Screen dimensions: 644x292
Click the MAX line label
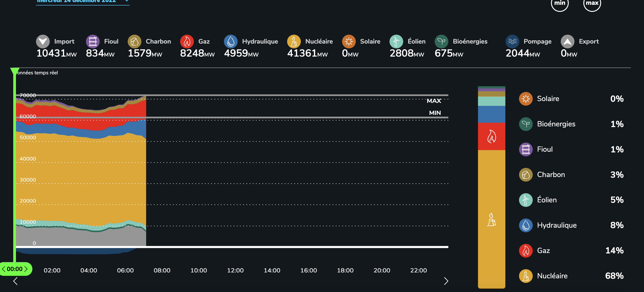pos(434,101)
